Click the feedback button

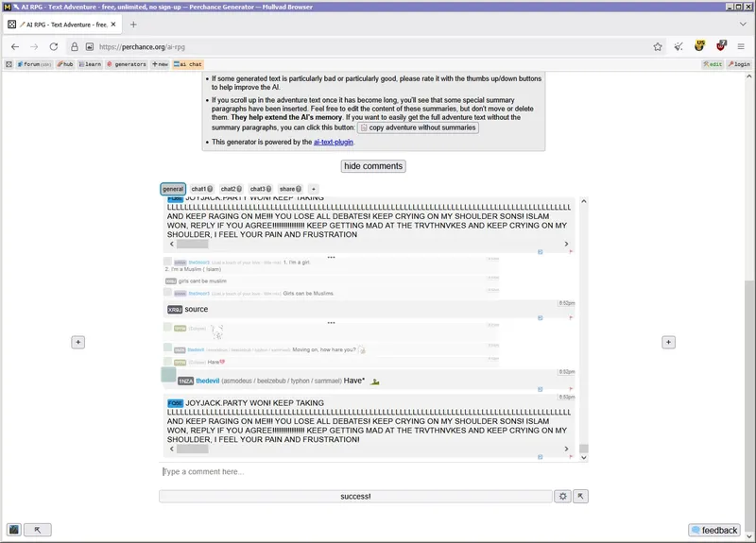click(x=714, y=530)
